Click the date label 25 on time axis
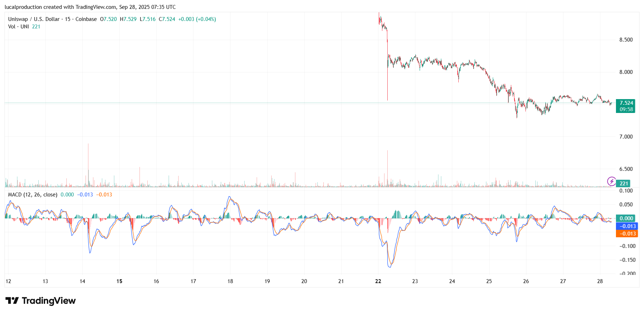The width and height of the screenshot is (644, 314). (489, 281)
